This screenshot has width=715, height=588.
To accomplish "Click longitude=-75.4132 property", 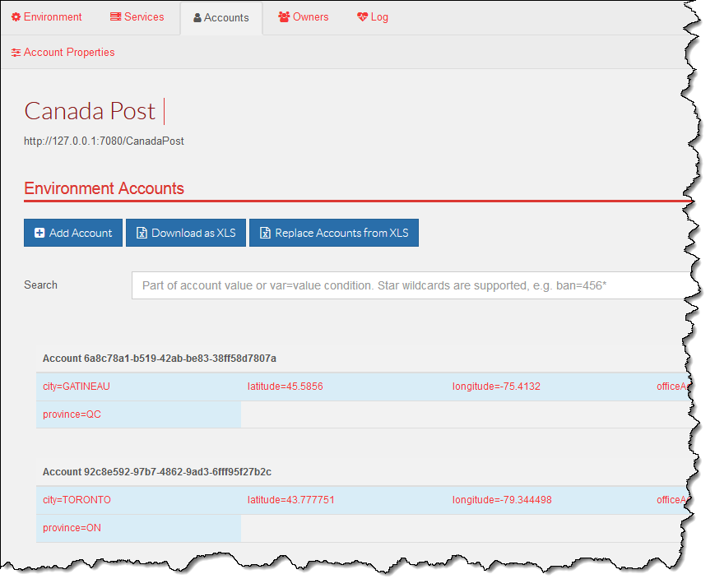I will click(496, 387).
